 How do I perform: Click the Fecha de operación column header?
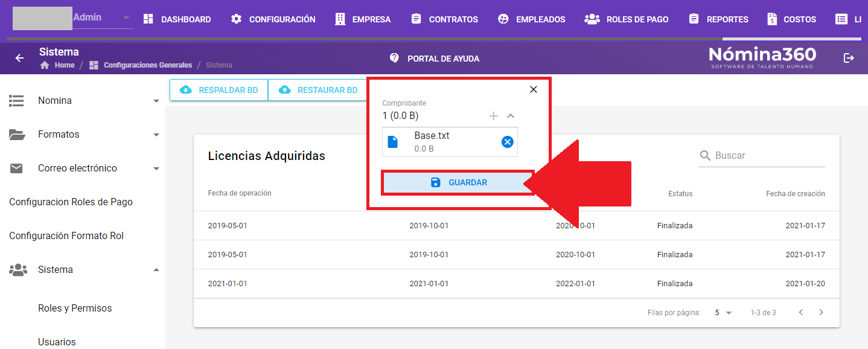[240, 194]
